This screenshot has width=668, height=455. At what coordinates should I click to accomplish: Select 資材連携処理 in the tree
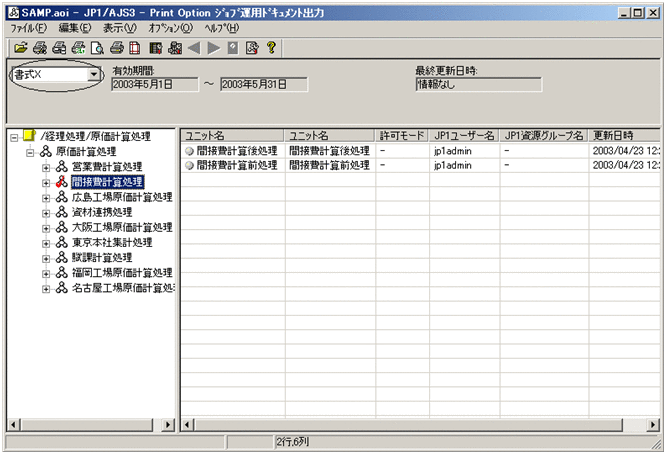click(x=101, y=212)
